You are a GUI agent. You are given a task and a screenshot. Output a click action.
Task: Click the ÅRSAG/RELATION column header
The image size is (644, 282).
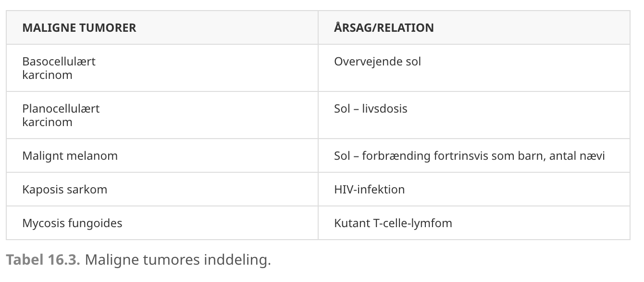pos(474,27)
